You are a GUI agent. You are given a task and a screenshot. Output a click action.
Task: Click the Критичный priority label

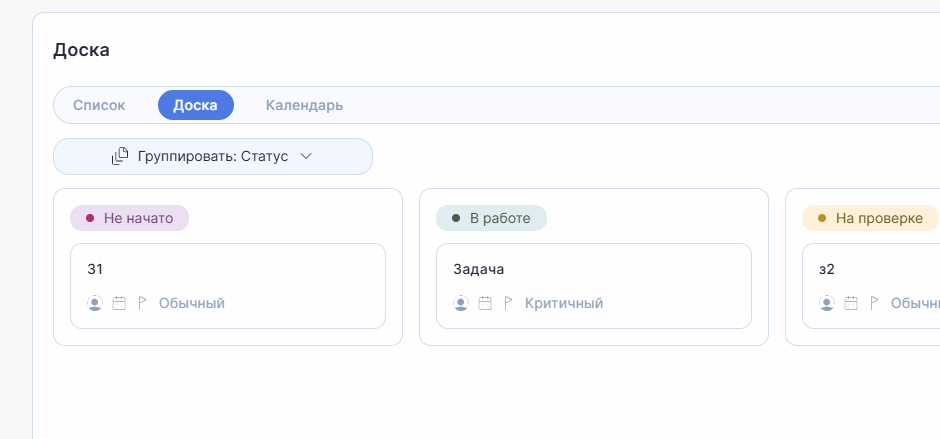(x=564, y=303)
